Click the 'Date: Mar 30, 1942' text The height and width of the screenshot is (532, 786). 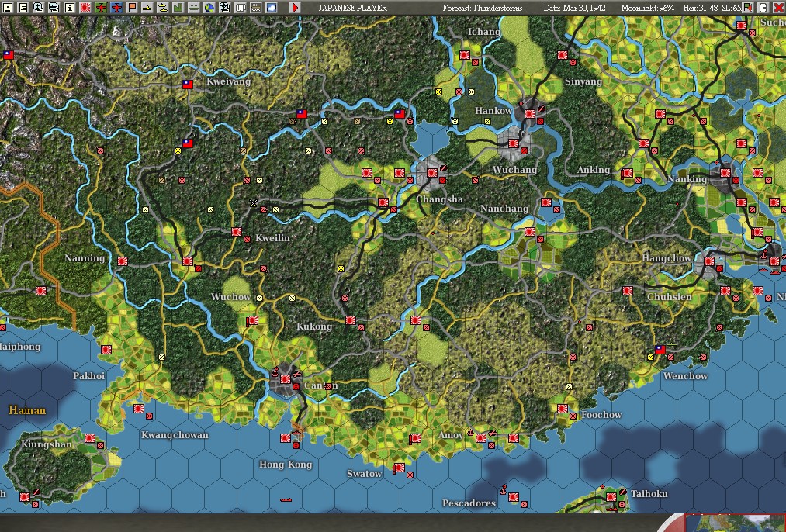(x=574, y=8)
